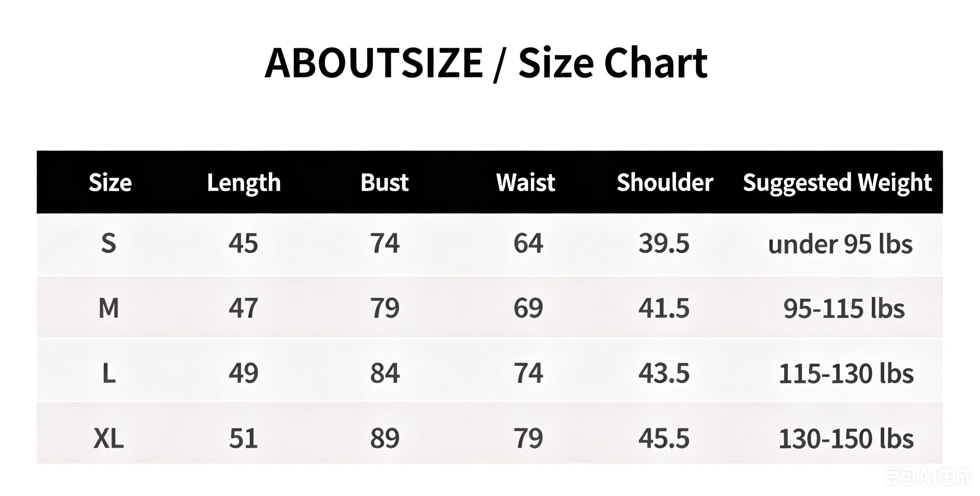This screenshot has width=980, height=496.
Task: Click the 'ABOUTSIZE / Size Chart' title
Action: [x=486, y=63]
